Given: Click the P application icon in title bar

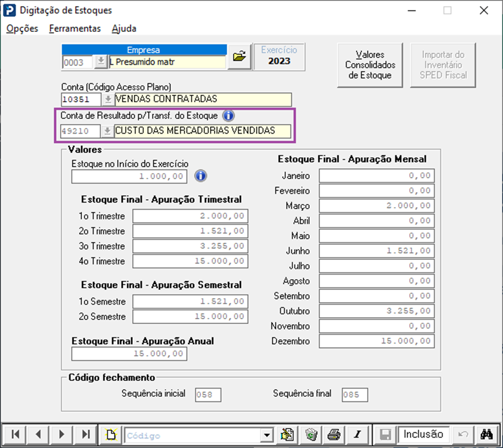Looking at the screenshot, I should pos(9,10).
